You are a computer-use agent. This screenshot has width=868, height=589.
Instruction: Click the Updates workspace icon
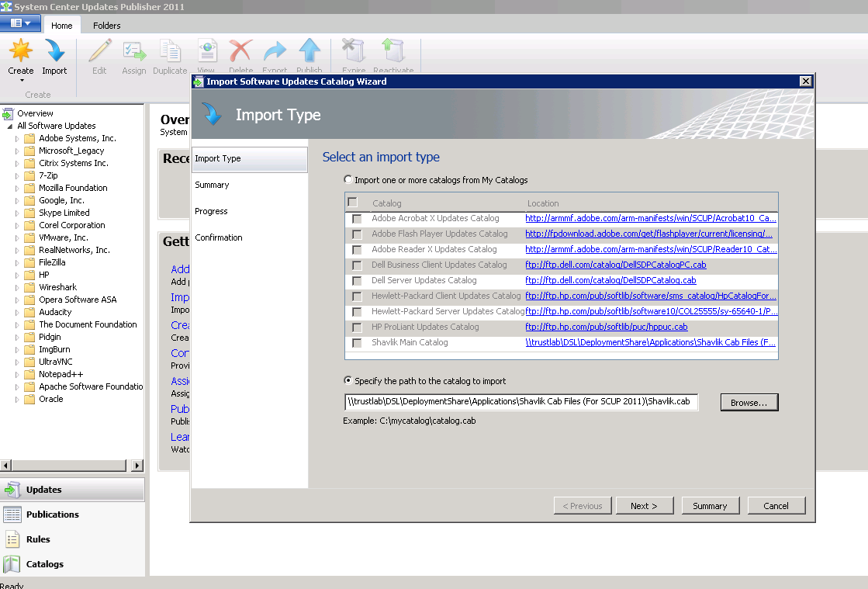point(12,490)
